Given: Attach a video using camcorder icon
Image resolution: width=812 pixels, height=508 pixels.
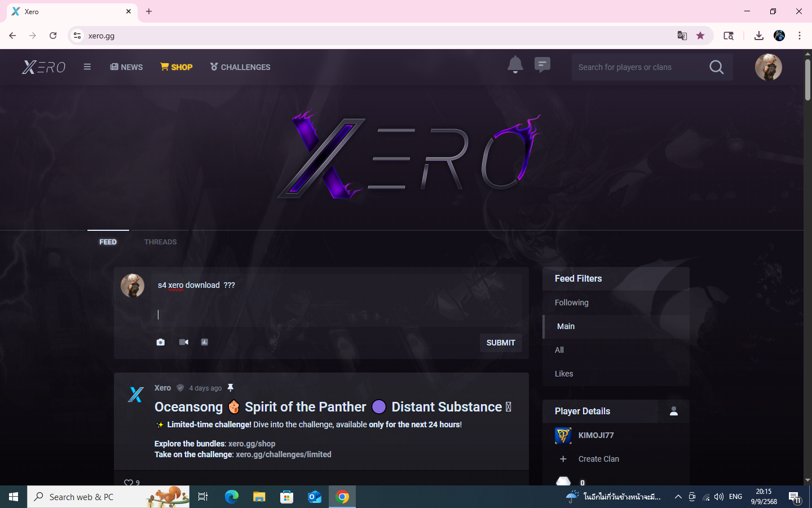Looking at the screenshot, I should (x=184, y=342).
